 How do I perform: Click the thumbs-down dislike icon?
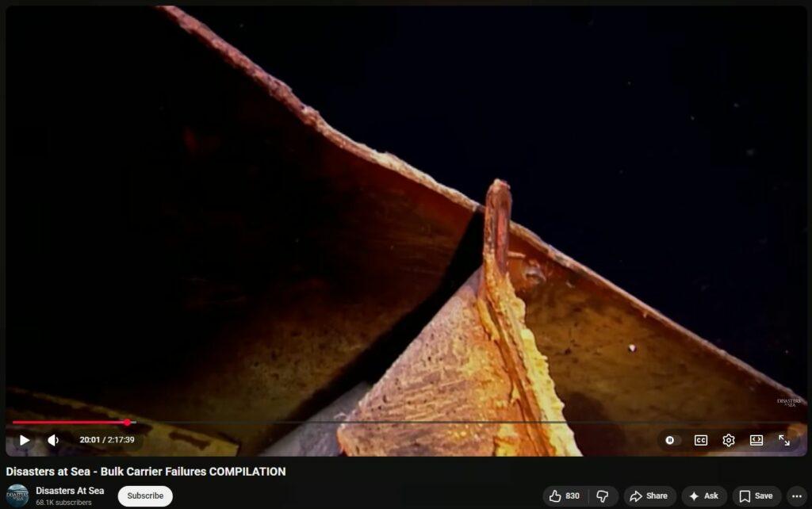tap(603, 496)
